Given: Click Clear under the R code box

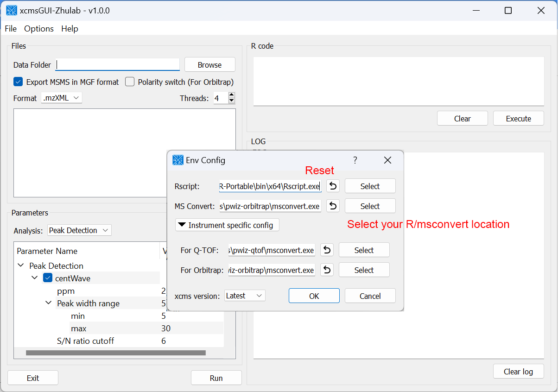Looking at the screenshot, I should click(x=463, y=119).
